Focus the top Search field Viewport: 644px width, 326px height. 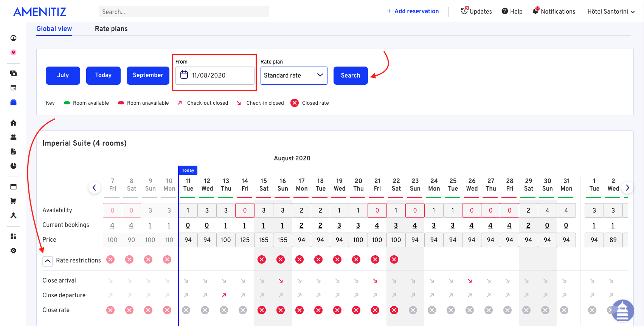pos(184,12)
